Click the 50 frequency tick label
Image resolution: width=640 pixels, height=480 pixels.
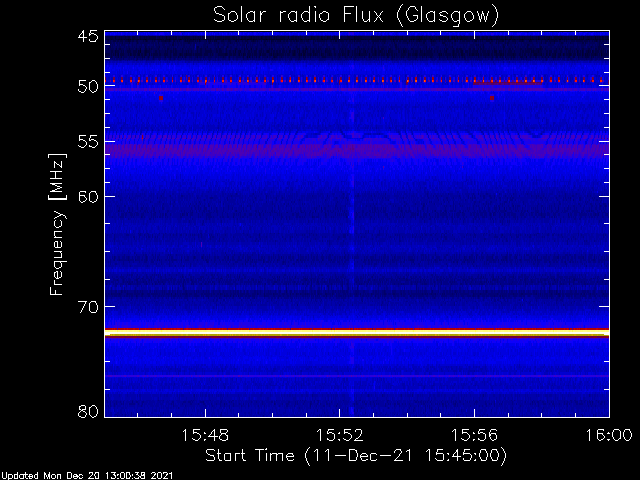88,87
